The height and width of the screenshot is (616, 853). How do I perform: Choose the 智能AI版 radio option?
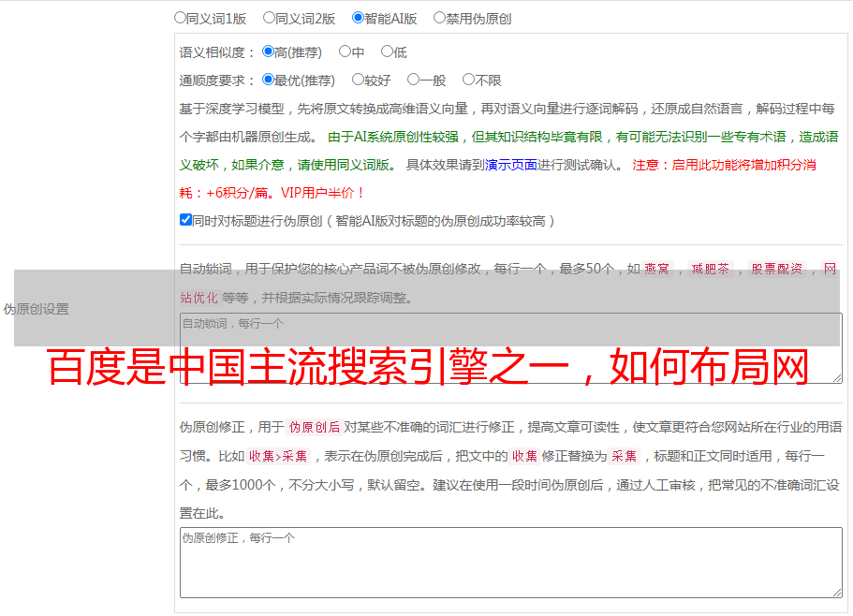pos(358,18)
